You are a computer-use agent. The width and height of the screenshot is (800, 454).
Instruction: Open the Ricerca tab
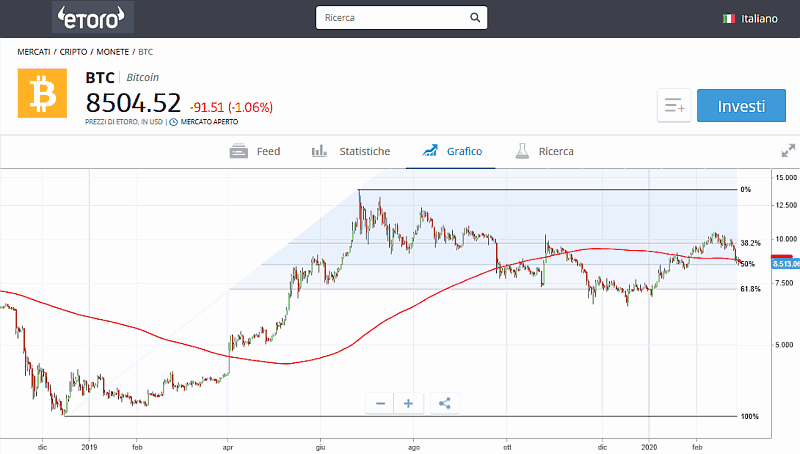point(545,151)
